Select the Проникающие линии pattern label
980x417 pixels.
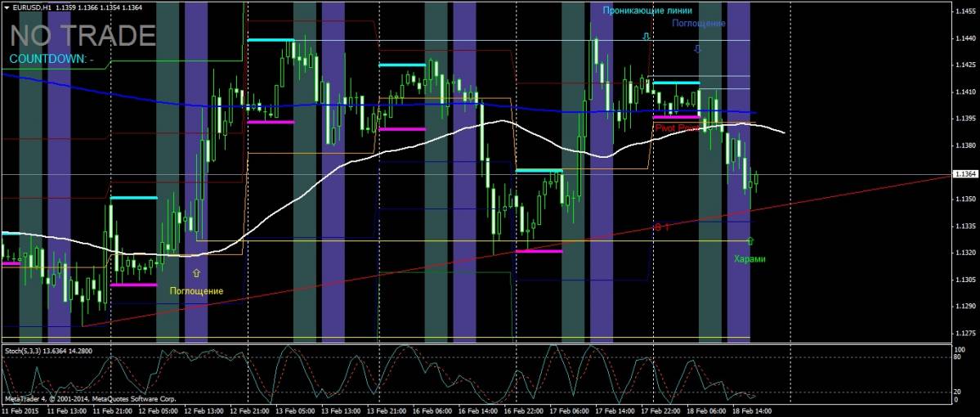pos(647,11)
